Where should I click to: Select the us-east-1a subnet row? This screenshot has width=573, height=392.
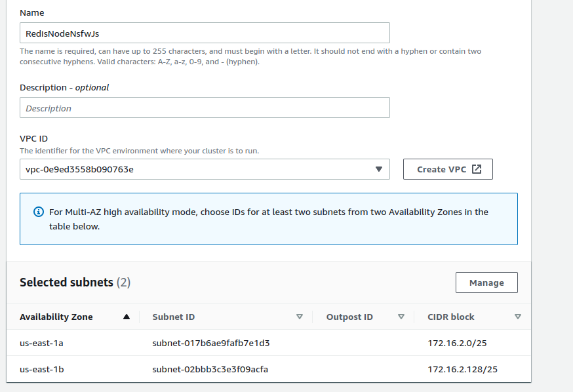coord(269,343)
